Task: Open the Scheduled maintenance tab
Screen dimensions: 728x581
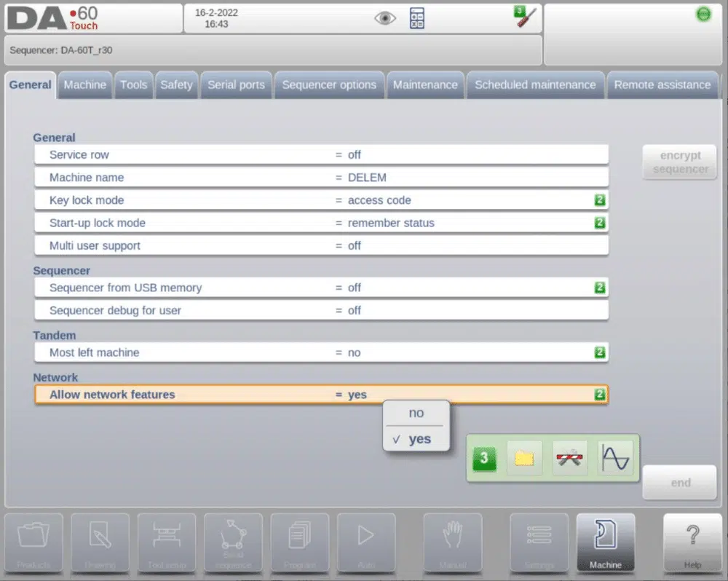Action: click(x=535, y=85)
